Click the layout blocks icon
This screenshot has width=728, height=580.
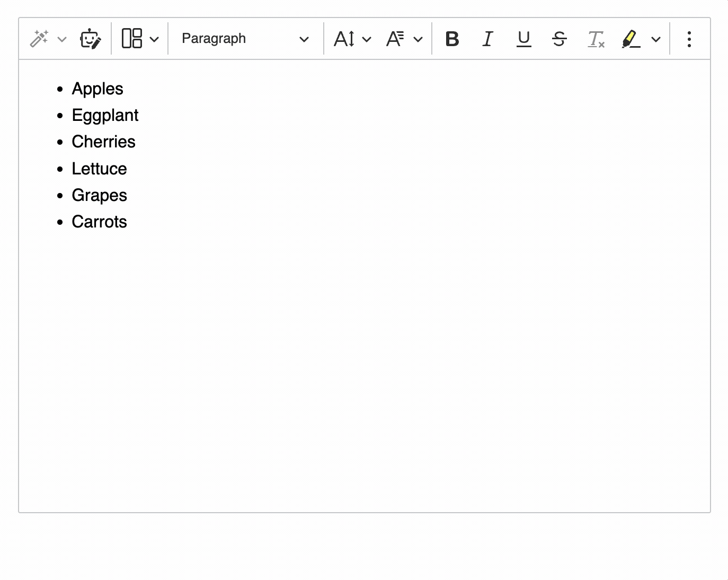[132, 39]
